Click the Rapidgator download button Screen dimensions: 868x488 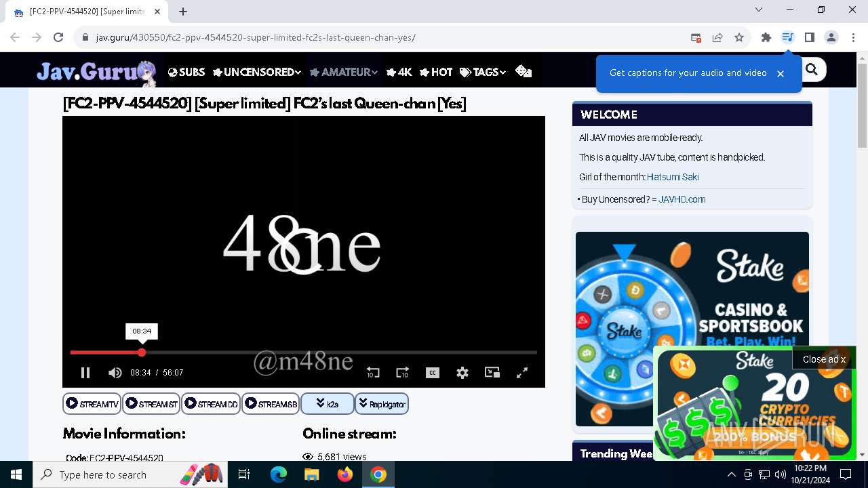tap(382, 404)
